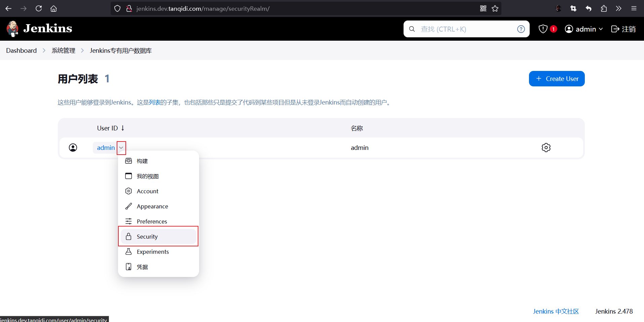The width and height of the screenshot is (644, 322).
Task: Click Dashboard breadcrumb
Action: pos(22,50)
